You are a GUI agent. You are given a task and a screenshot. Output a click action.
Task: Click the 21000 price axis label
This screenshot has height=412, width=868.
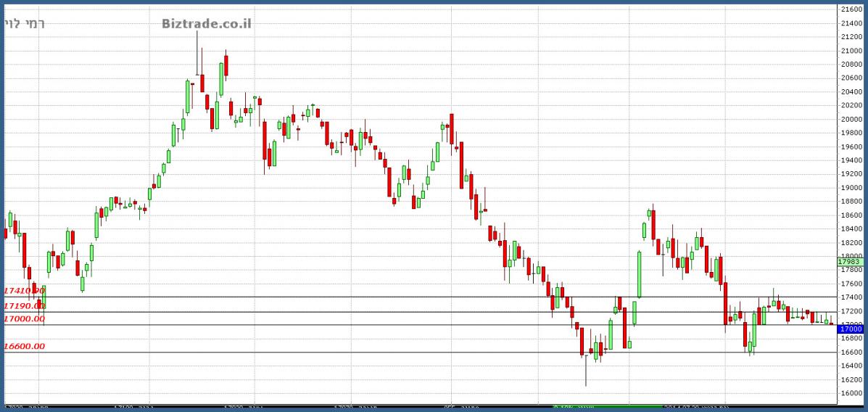(x=851, y=51)
